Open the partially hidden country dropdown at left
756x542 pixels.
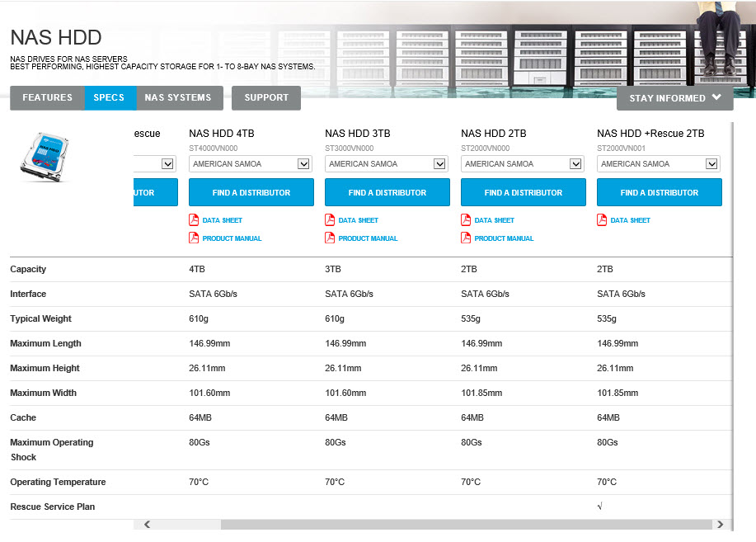[x=155, y=164]
